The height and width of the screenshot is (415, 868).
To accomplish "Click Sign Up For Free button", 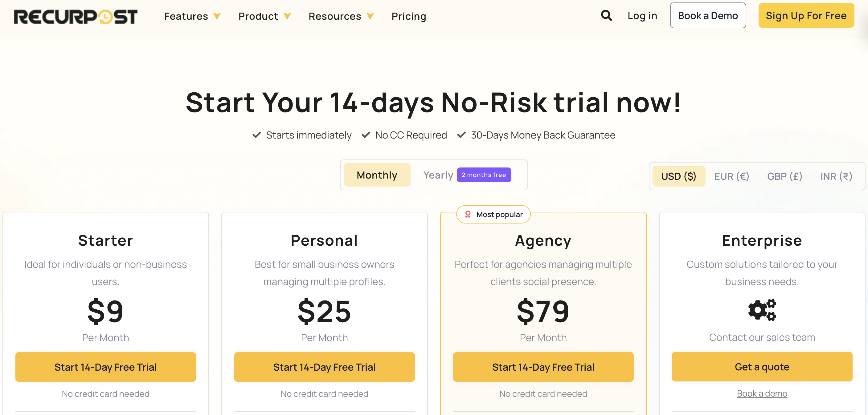I will click(806, 15).
